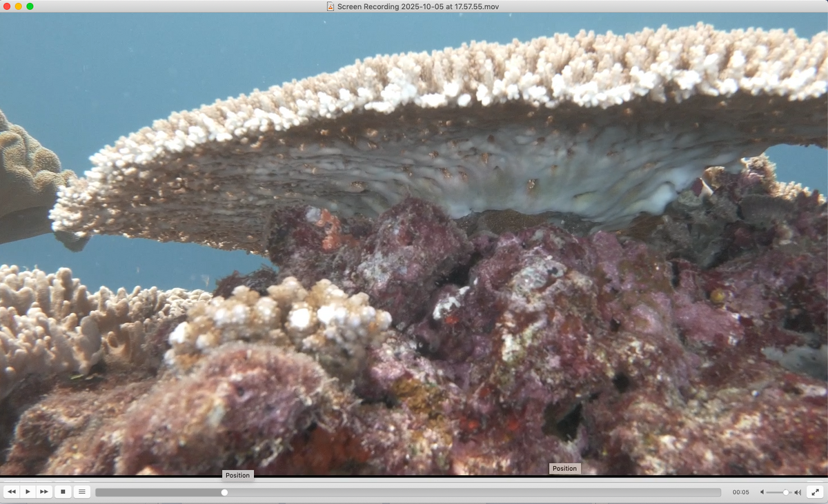The image size is (828, 504).
Task: Click the round playback position knob
Action: (224, 492)
